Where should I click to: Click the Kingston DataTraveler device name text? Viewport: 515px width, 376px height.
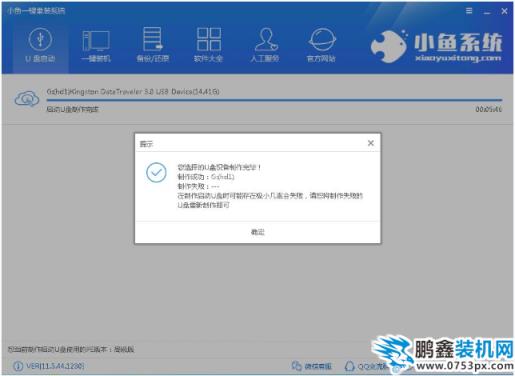(x=133, y=91)
